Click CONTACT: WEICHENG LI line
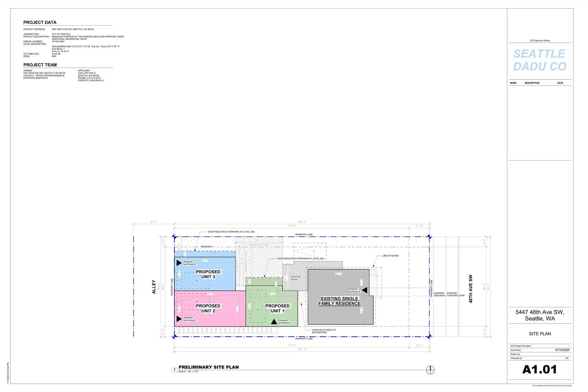Viewport: 588px width, 392px height. 91,80
